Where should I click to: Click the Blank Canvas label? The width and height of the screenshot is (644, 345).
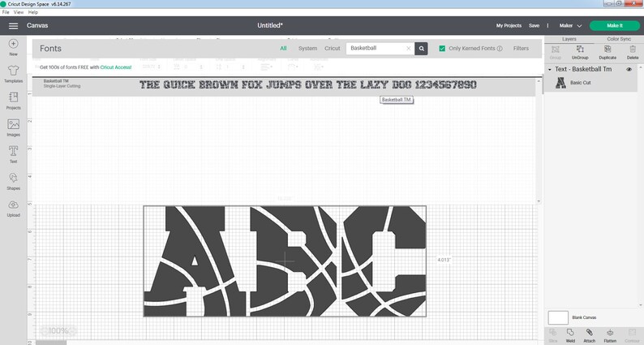pos(584,318)
